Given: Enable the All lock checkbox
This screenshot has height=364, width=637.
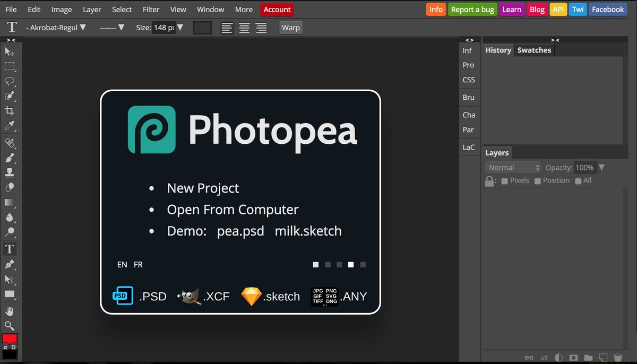Looking at the screenshot, I should coord(578,181).
